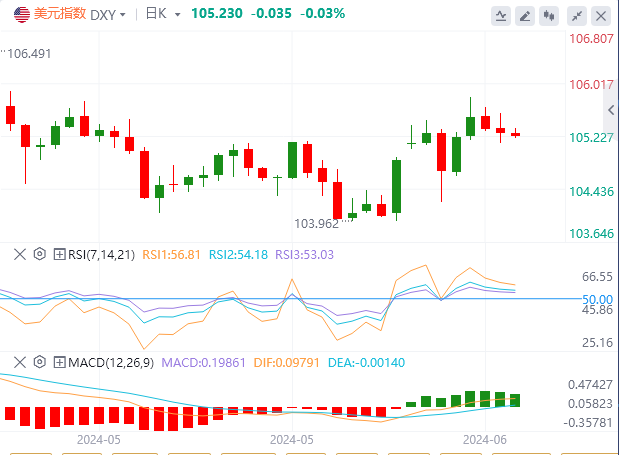Click the RSI(7,14,21) label

pos(101,255)
